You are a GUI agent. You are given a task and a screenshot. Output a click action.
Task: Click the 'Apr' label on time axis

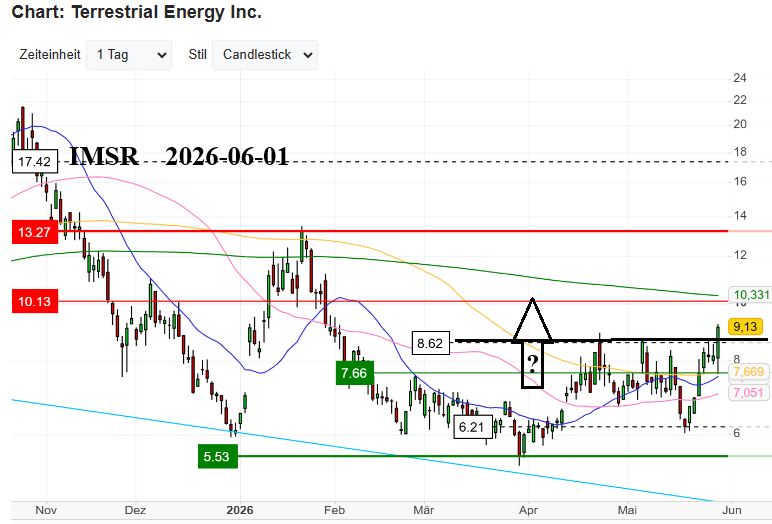click(x=528, y=510)
